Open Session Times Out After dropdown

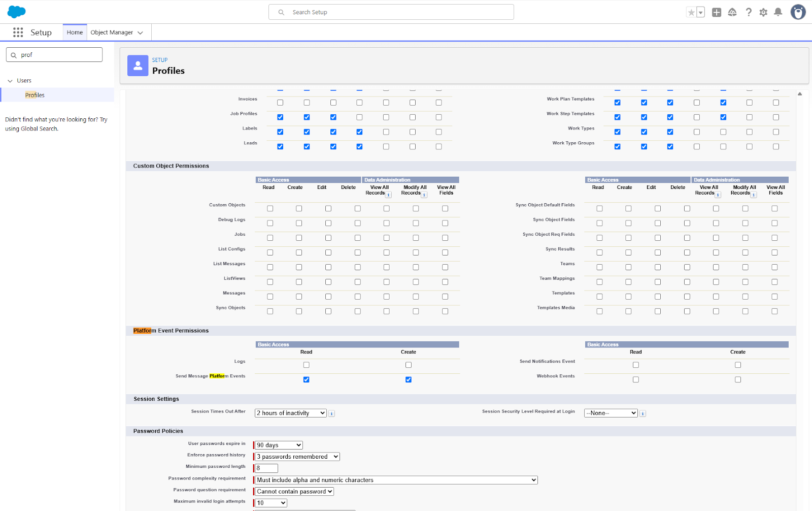[290, 413]
